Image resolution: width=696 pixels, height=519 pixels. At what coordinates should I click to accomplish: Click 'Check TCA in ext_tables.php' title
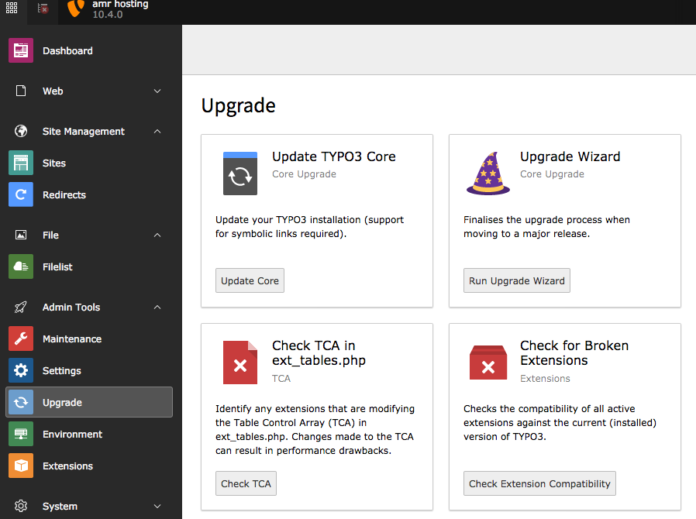[x=319, y=353]
